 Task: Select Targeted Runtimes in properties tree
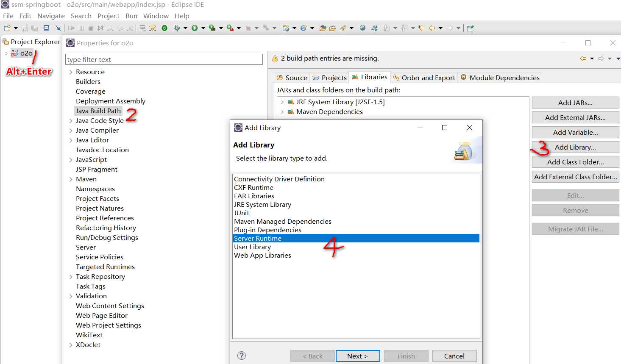[105, 267]
